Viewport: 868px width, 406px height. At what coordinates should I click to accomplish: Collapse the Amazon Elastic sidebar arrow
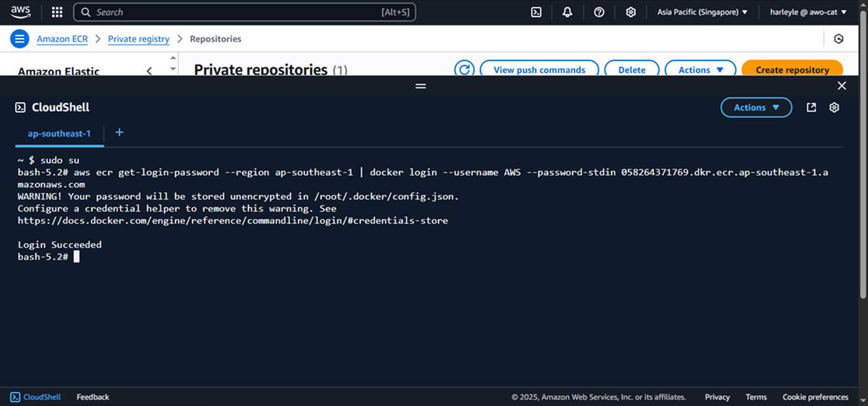click(x=149, y=71)
